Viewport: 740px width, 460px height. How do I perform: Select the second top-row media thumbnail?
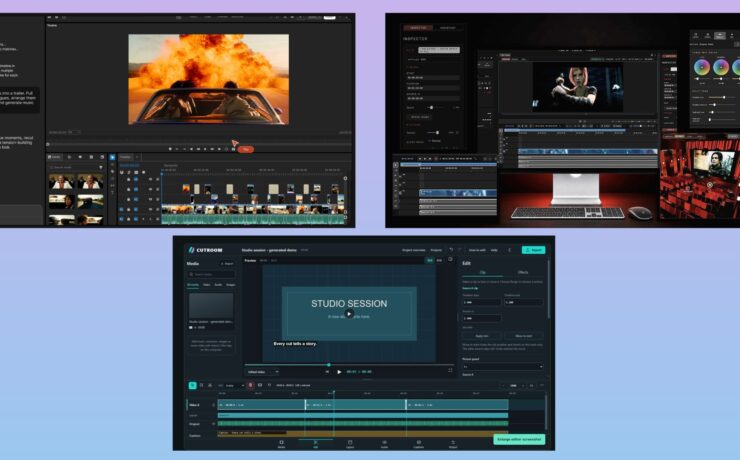pyautogui.click(x=90, y=181)
